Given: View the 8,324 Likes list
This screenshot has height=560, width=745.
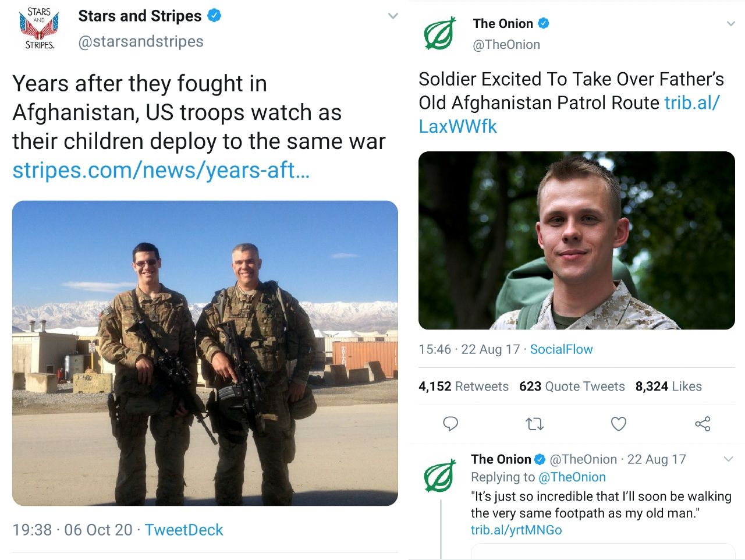Looking at the screenshot, I should (669, 386).
